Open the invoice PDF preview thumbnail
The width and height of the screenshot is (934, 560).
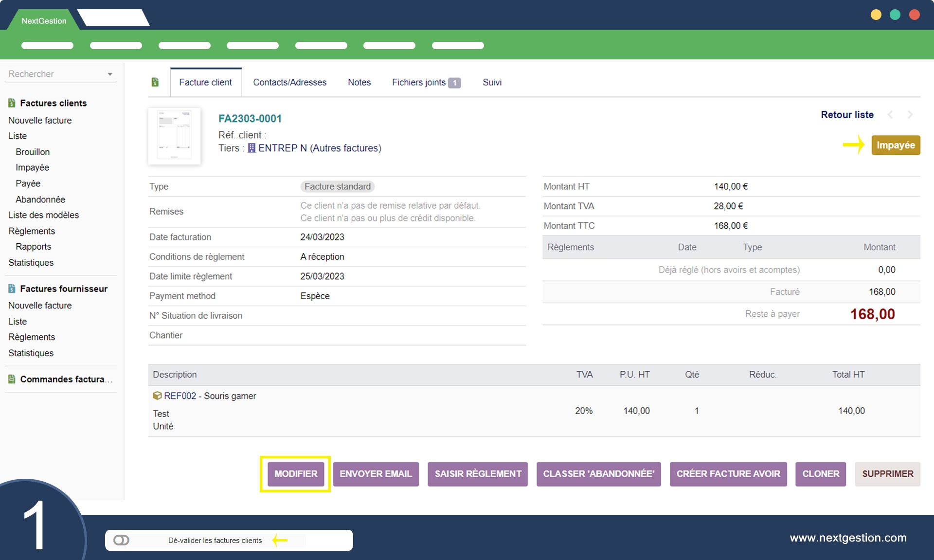[174, 136]
